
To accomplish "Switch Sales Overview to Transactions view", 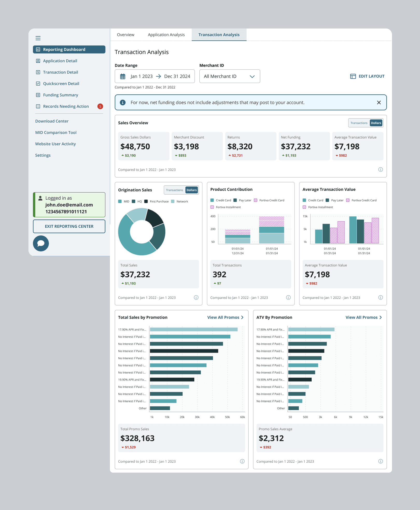I will click(x=359, y=123).
